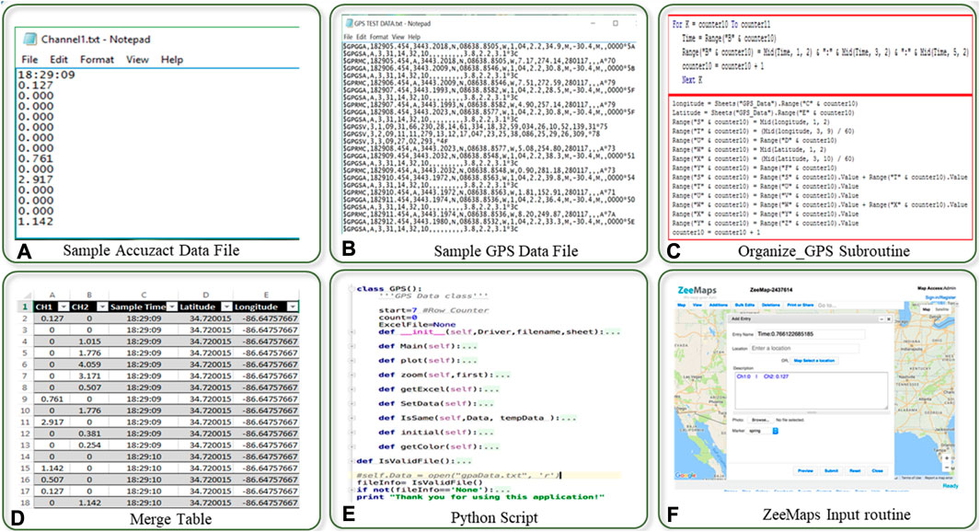Image resolution: width=980 pixels, height=532 pixels.
Task: Open the Marker dropdown showing spring
Action: point(763,432)
